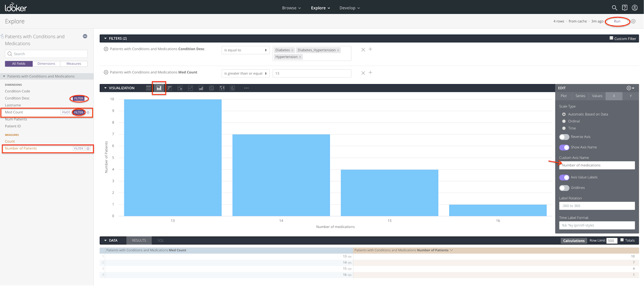
Task: Open the 'is equal to' condition dropdown
Action: click(245, 50)
